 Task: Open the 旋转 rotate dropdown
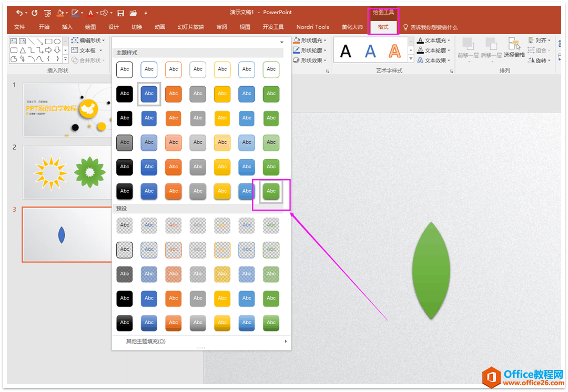[x=539, y=60]
